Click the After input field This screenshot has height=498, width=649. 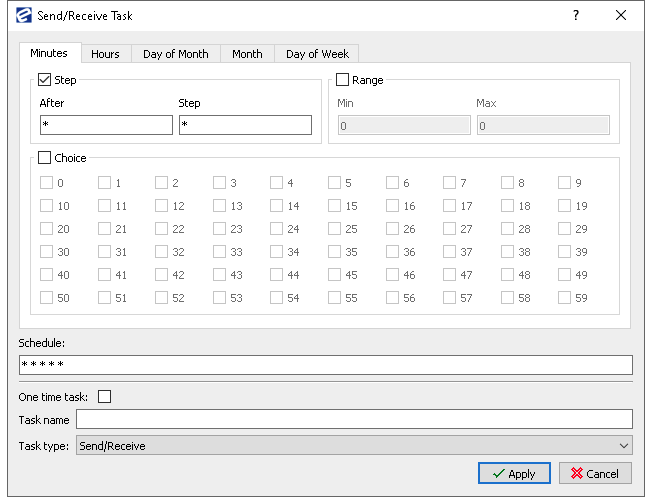pos(106,125)
